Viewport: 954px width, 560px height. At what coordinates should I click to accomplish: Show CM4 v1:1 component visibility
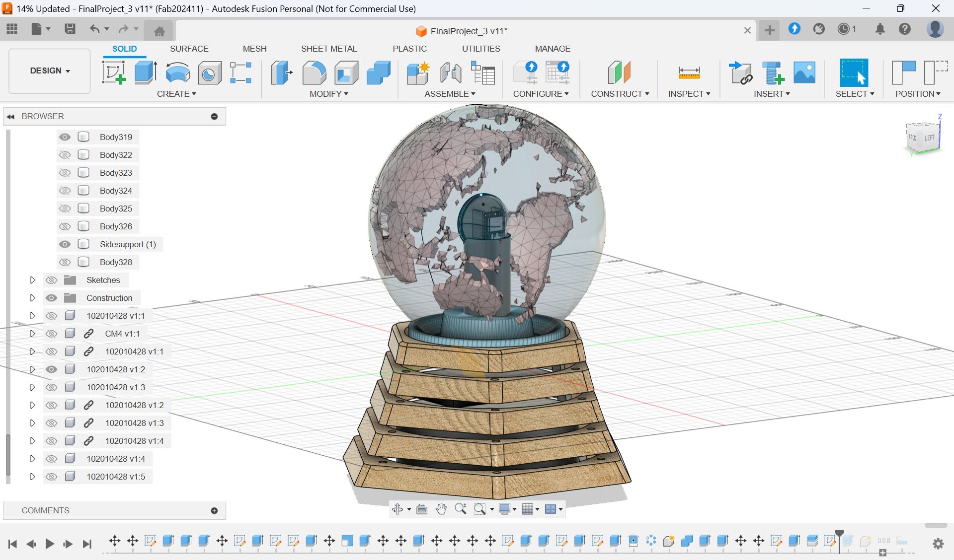51,334
